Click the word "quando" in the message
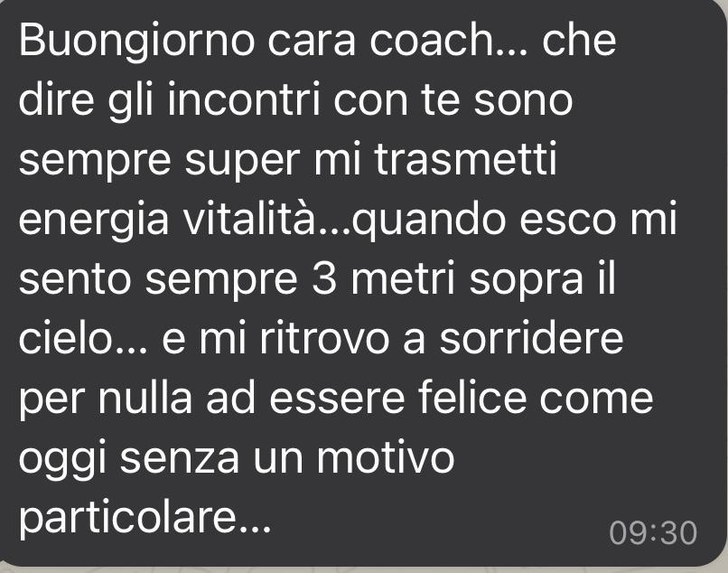 (428, 221)
